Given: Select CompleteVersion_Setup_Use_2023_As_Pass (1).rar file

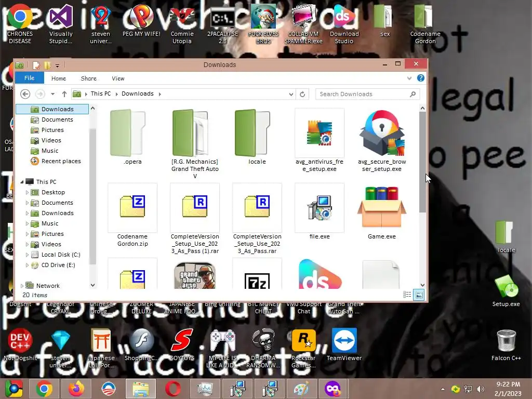Looking at the screenshot, I should coord(195,219).
